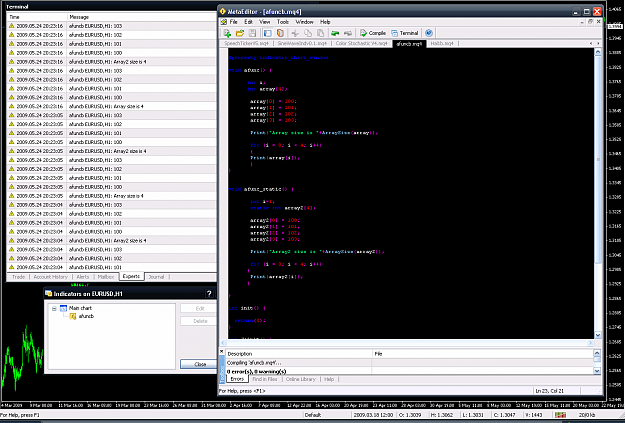This screenshot has height=423, width=625.
Task: Switch to the SpeechTickerV5.mq4 file tab
Action: pos(246,43)
